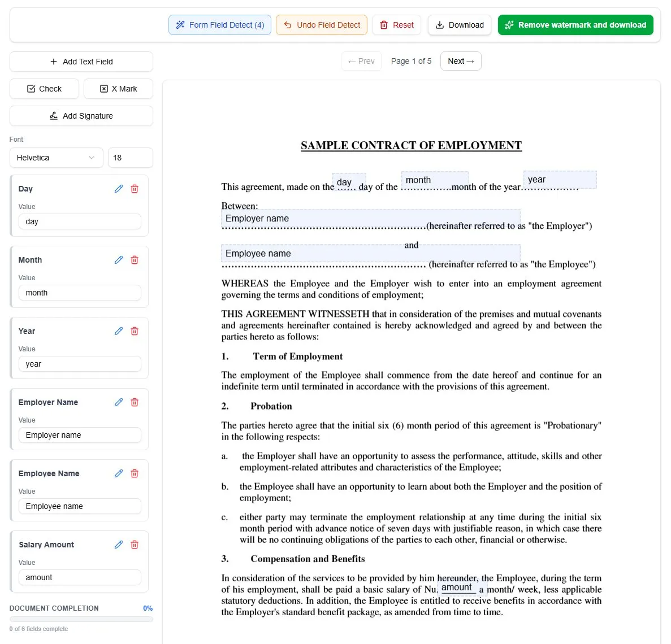
Task: Select the Employer name field on document
Action: pyautogui.click(x=371, y=219)
